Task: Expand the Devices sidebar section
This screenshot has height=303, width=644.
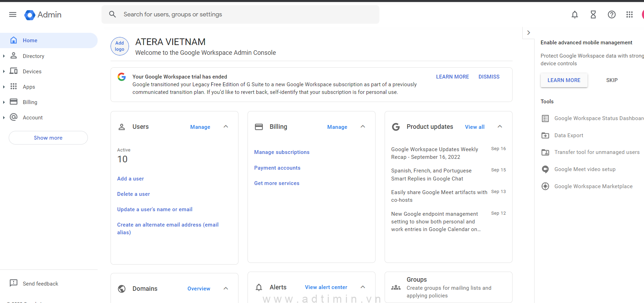Action: (4, 71)
